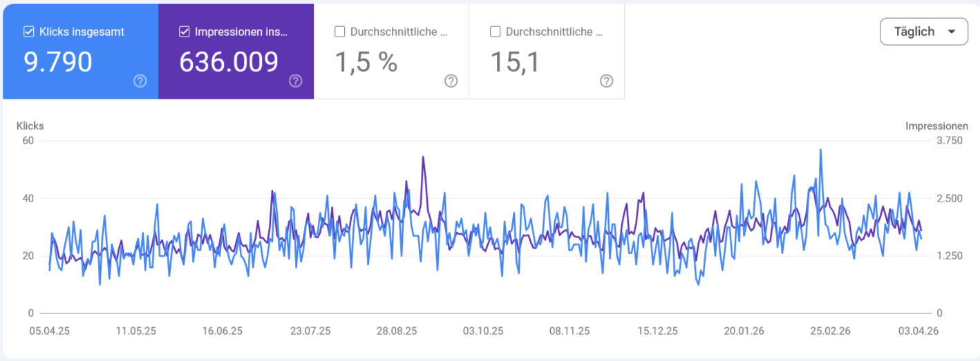Viewport: 980px width, 361px height.
Task: Click the dropdown arrow next to Täglich
Action: click(952, 32)
